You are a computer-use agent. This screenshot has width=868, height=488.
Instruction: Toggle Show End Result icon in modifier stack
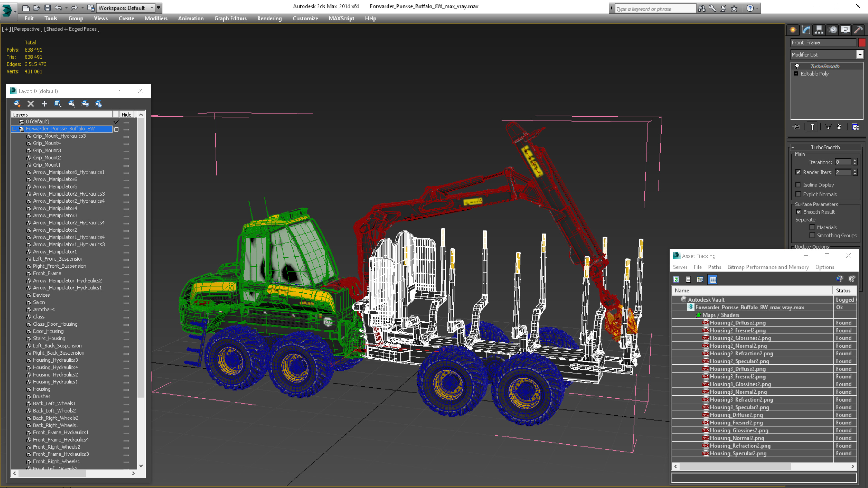click(x=813, y=127)
